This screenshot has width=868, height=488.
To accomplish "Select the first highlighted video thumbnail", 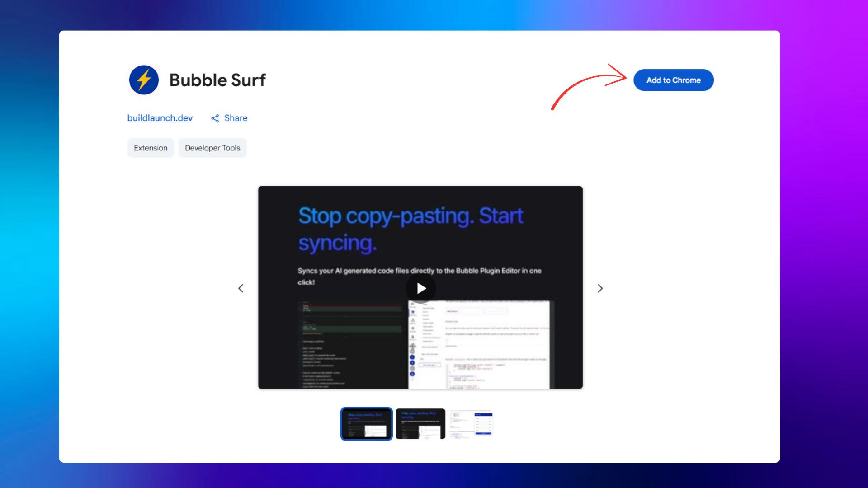I will 366,424.
